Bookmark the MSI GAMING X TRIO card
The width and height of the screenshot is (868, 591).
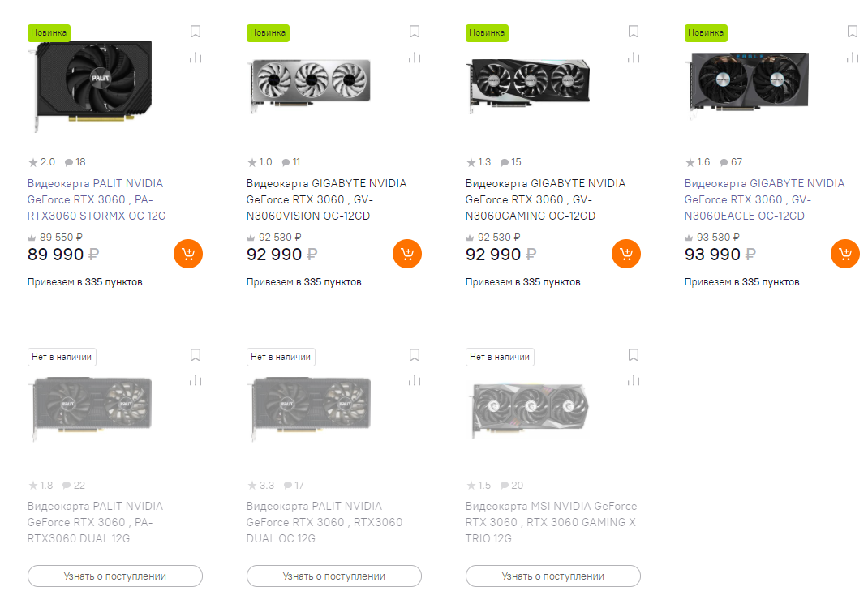(634, 354)
